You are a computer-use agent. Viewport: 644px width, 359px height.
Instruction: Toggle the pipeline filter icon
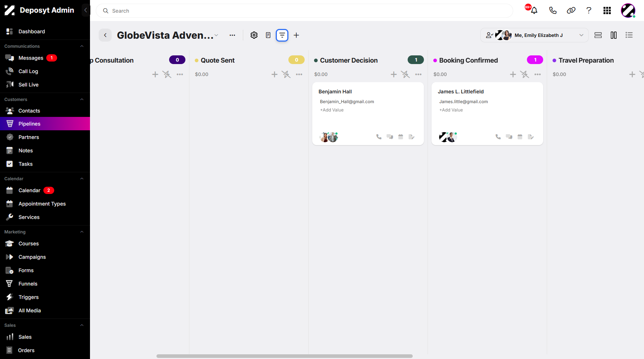click(282, 35)
